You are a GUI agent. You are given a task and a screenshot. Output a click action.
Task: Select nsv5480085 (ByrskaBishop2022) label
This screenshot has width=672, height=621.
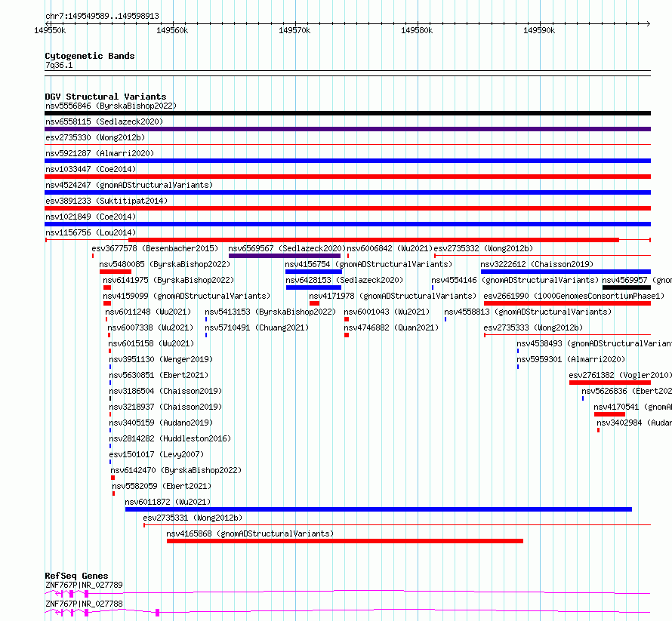coord(165,264)
